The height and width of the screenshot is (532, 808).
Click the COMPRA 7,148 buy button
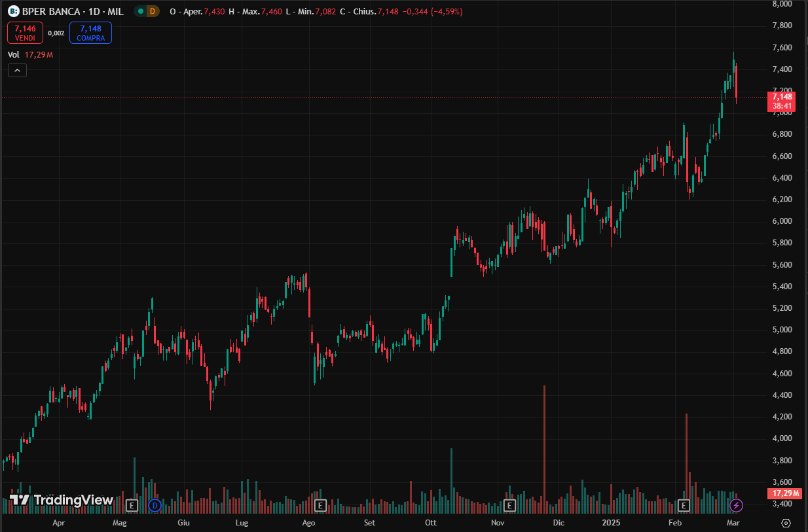[90, 33]
